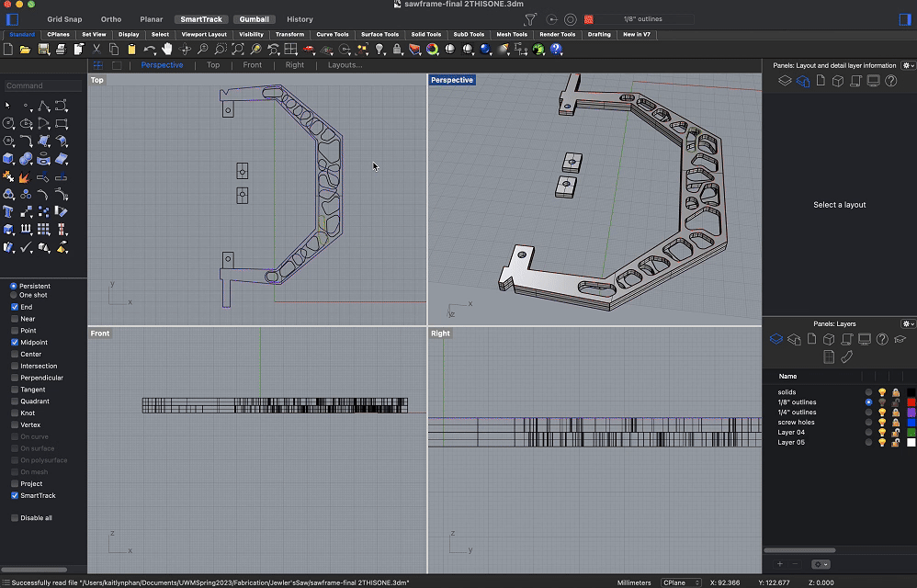Open Display panel monitor icon in Layers panel
This screenshot has height=588, width=917.
pos(865,339)
